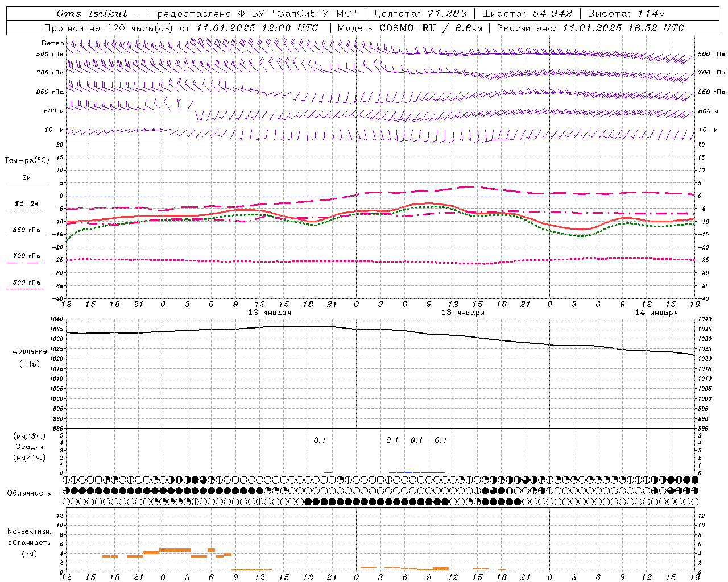Click the 13 января date label
728x582 pixels.
463,313
